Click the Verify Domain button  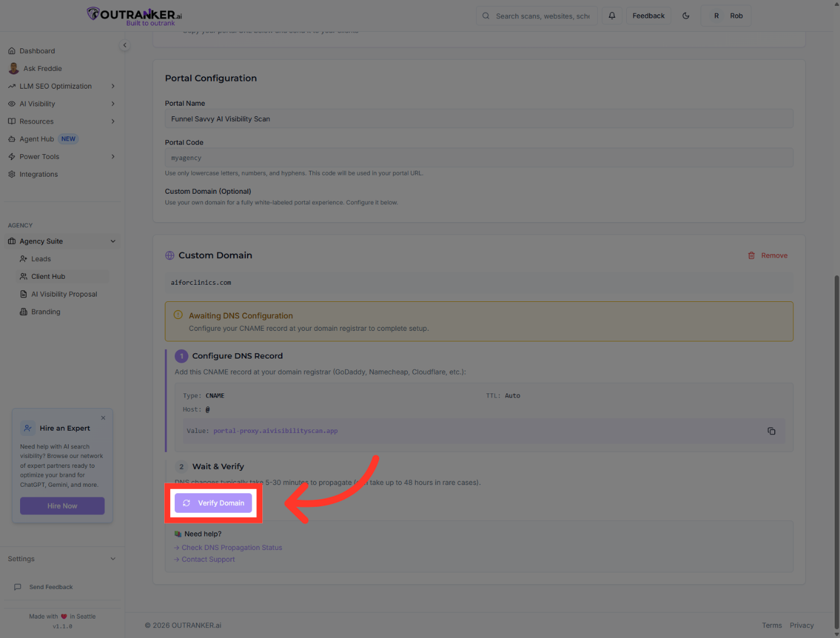pos(213,503)
